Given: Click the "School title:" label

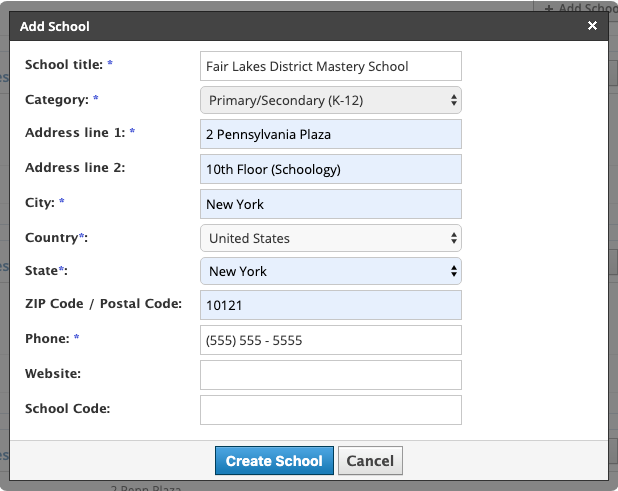Looking at the screenshot, I should pyautogui.click(x=63, y=65).
